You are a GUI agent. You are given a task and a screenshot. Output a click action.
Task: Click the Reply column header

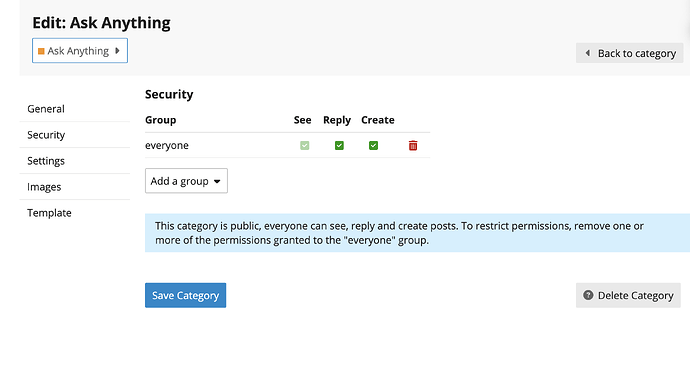point(337,120)
